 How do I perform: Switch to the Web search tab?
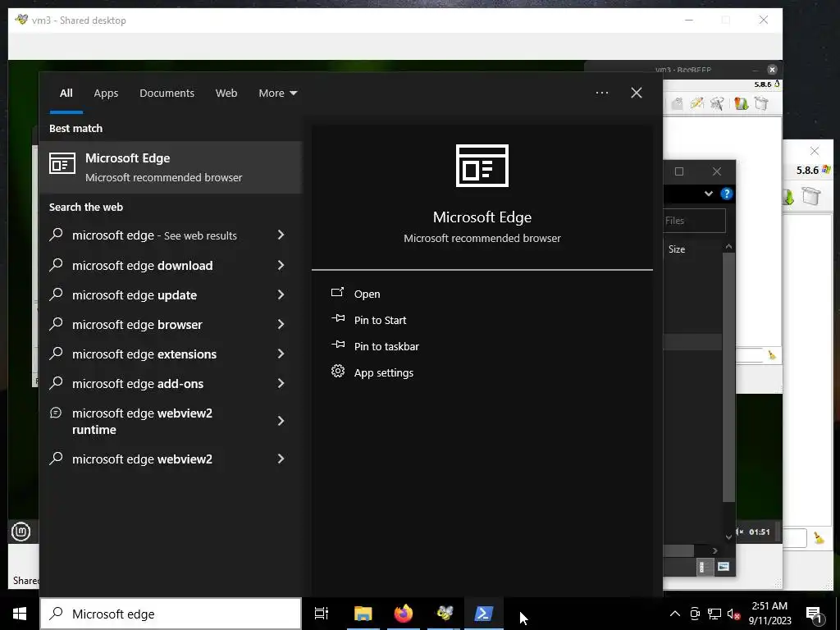pyautogui.click(x=226, y=94)
